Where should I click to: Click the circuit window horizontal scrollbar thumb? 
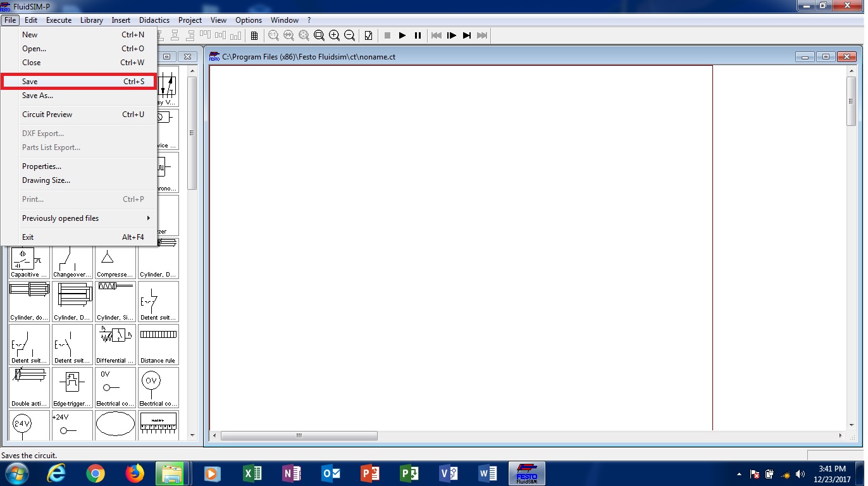pyautogui.click(x=299, y=435)
